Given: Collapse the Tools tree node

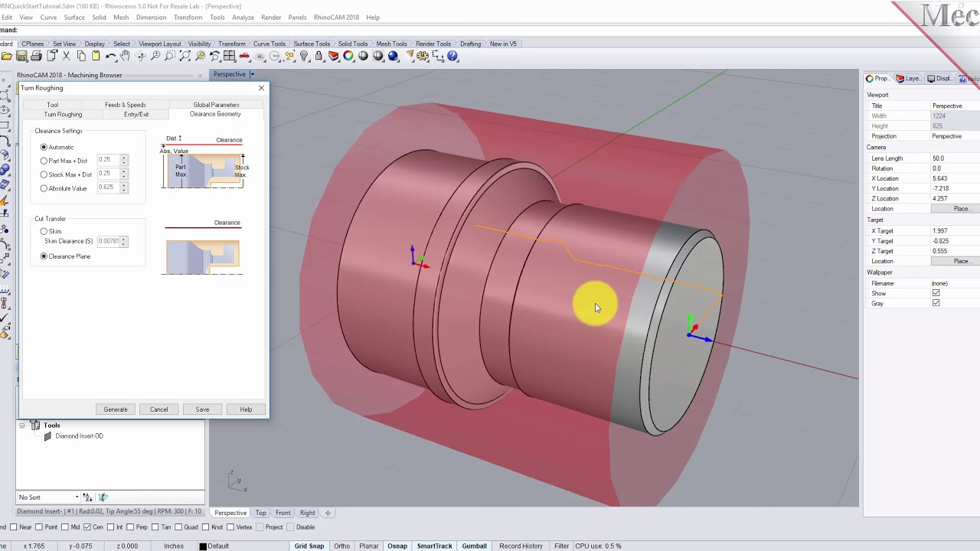Looking at the screenshot, I should click(22, 425).
